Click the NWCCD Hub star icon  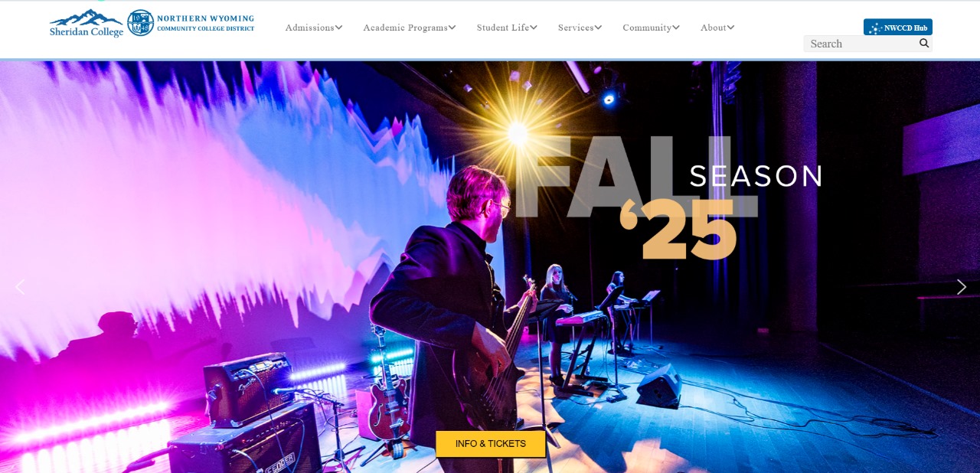point(875,28)
